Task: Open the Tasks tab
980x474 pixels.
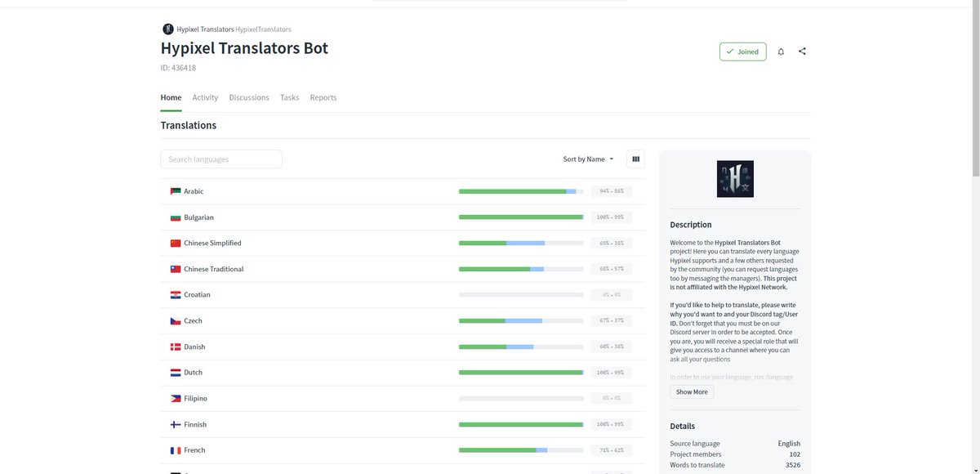Action: 289,97
